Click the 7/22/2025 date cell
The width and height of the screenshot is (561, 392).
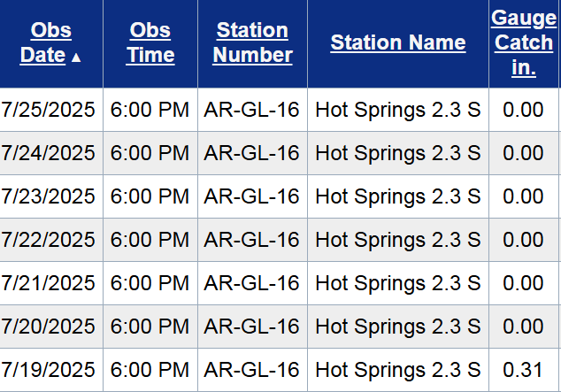49,239
